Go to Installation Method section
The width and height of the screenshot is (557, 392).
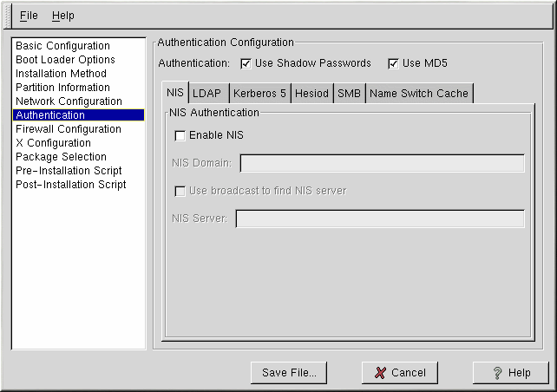pos(61,74)
